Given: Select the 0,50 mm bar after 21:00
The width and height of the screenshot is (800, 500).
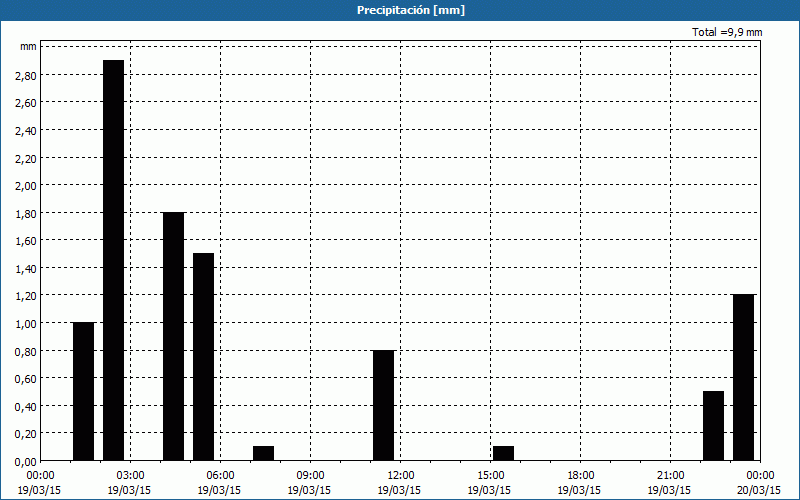Looking at the screenshot, I should pyautogui.click(x=713, y=425).
